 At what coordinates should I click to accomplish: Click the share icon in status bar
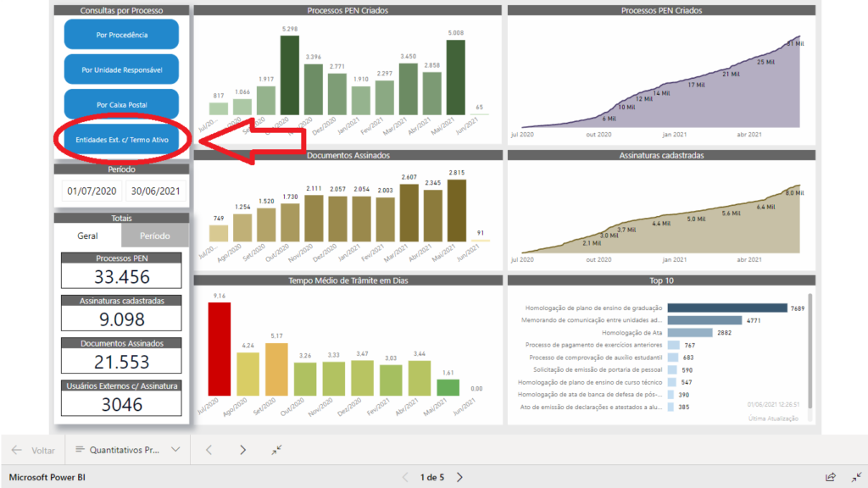[x=831, y=477]
